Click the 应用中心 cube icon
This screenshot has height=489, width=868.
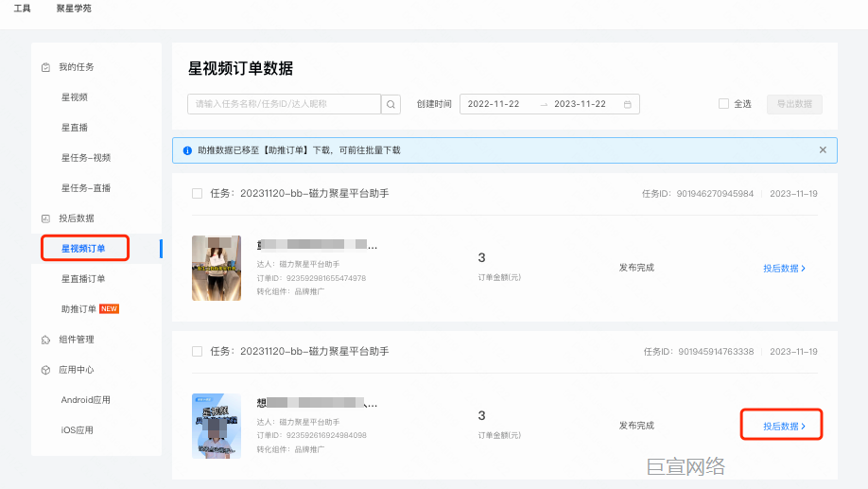[46, 370]
